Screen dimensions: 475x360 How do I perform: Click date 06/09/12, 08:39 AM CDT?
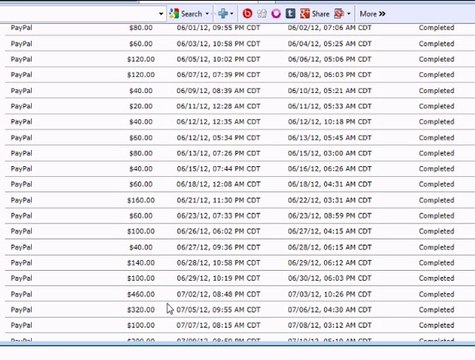click(x=218, y=91)
